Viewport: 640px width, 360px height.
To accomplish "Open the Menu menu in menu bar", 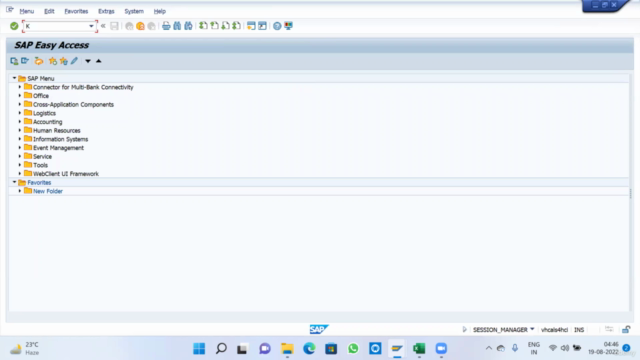I will click(x=27, y=11).
